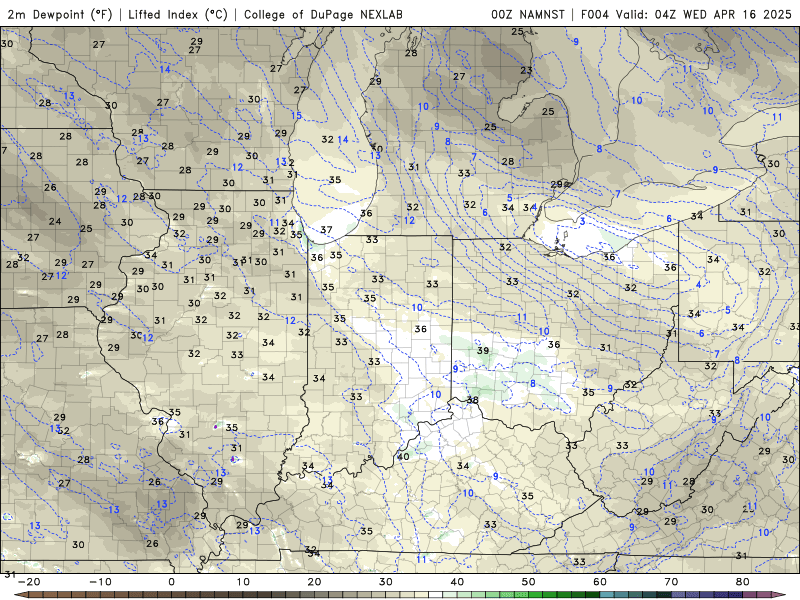Click the "2m Dewpoint (°F)" title text
Screen dimensions: 800x600
click(60, 14)
